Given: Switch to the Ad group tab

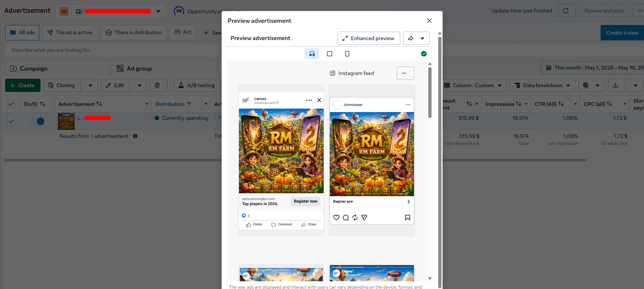Looking at the screenshot, I should click(x=165, y=68).
